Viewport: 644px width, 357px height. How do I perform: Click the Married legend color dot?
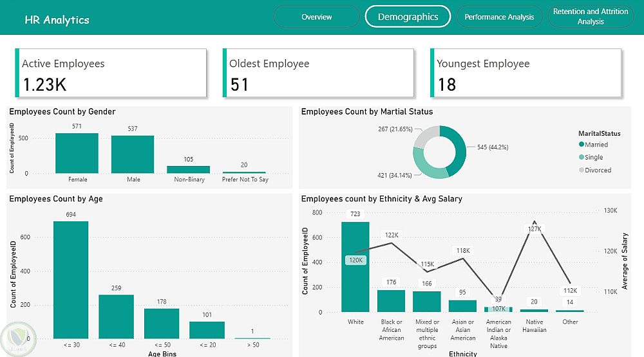pos(582,145)
